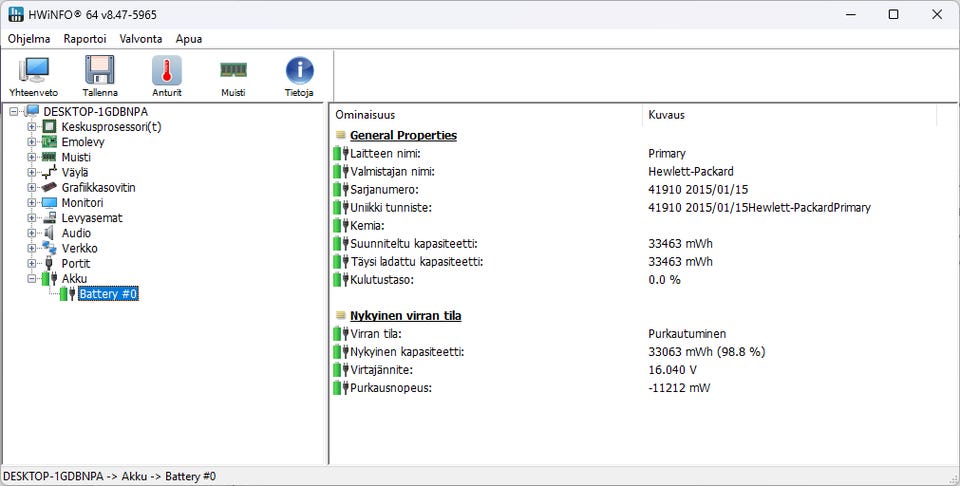This screenshot has width=960, height=486.
Task: Click the HWiNFO app icon in title bar
Action: tap(16, 14)
